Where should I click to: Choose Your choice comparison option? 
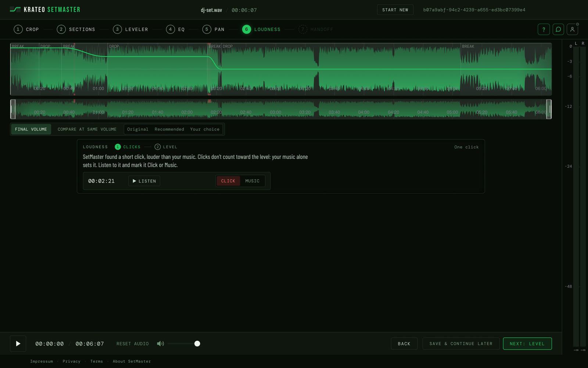point(205,129)
